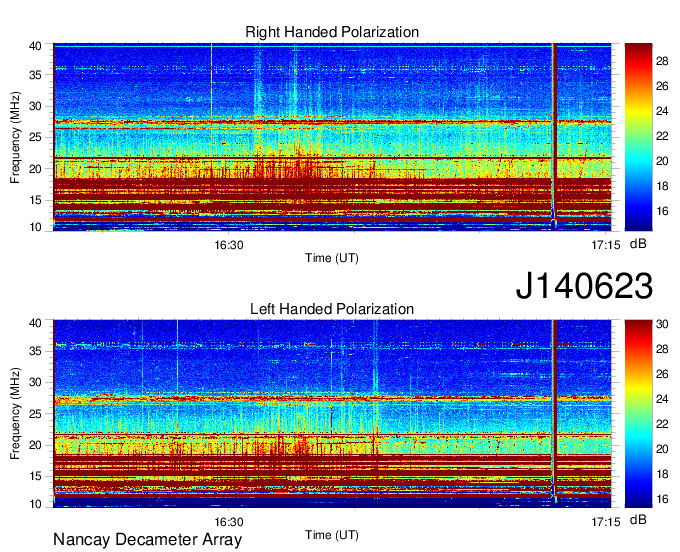Click the 22 value on the lower colorbar
The image size is (680, 552).
click(662, 424)
